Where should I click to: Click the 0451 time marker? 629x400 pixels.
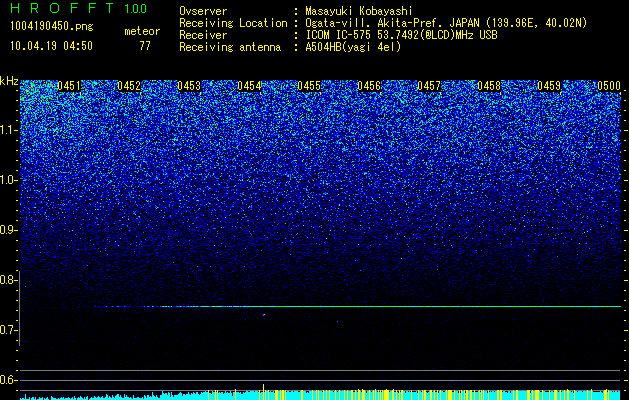click(69, 86)
